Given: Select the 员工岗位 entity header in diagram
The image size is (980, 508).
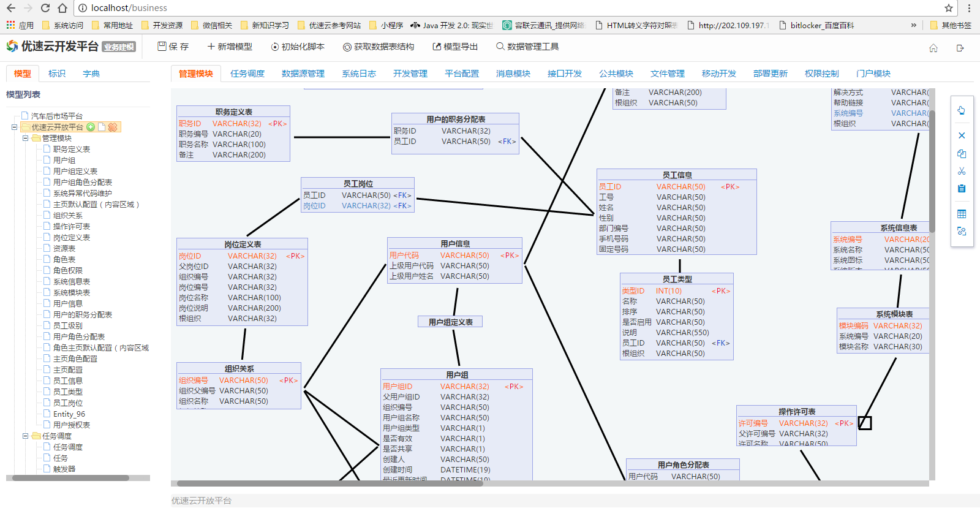Looking at the screenshot, I should coord(358,183).
